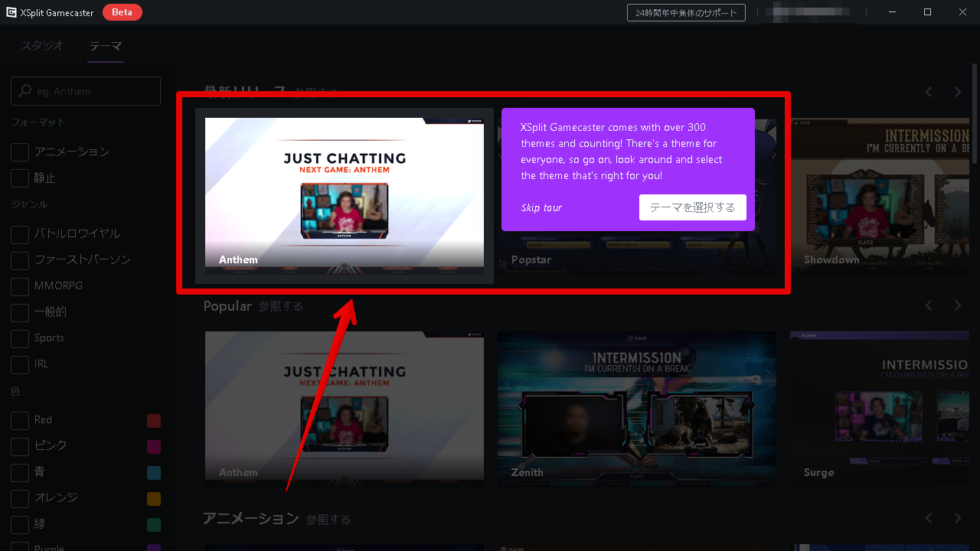This screenshot has height=551, width=980.
Task: Click the red color swatch
Action: 154,420
